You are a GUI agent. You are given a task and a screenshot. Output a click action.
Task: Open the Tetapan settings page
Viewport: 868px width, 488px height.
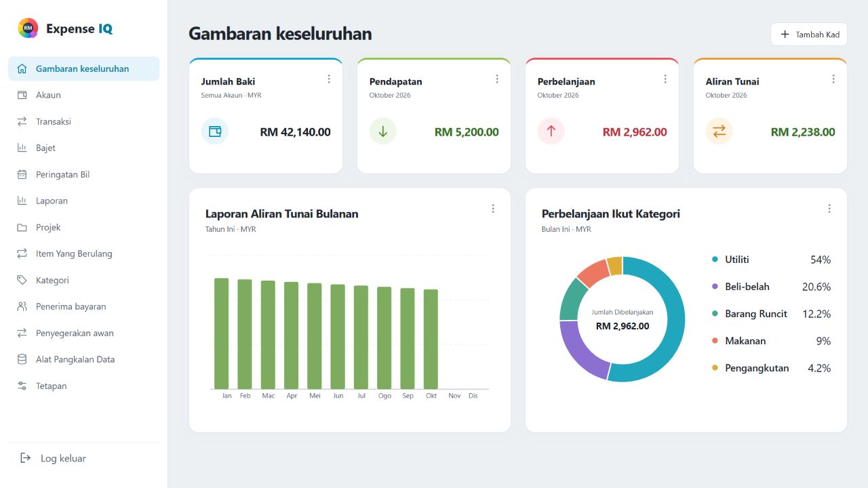pyautogui.click(x=84, y=386)
